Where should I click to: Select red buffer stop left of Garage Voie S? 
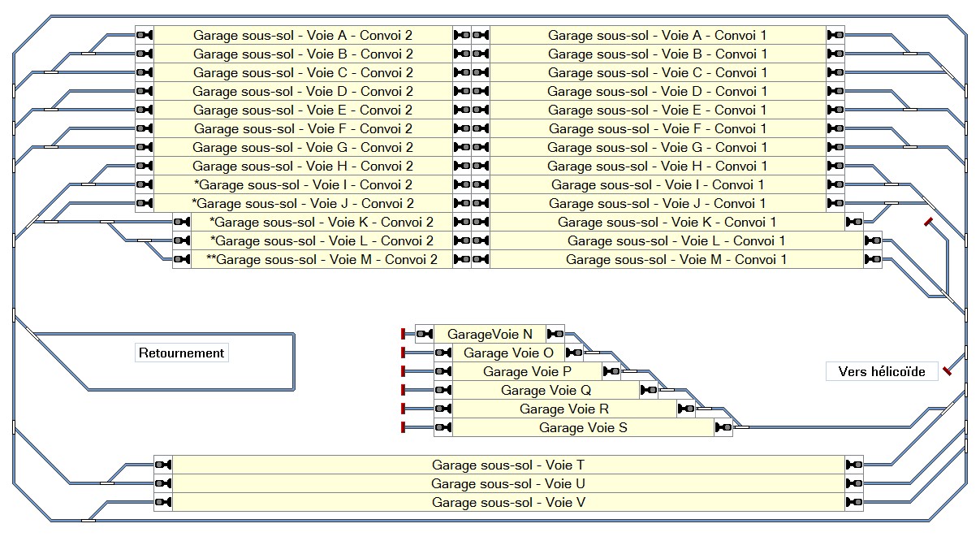(x=403, y=427)
